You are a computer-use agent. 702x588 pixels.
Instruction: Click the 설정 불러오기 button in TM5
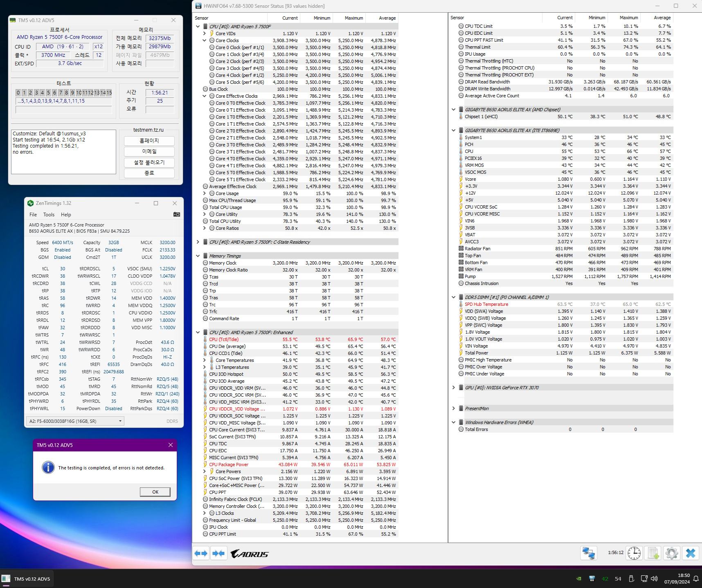[149, 162]
